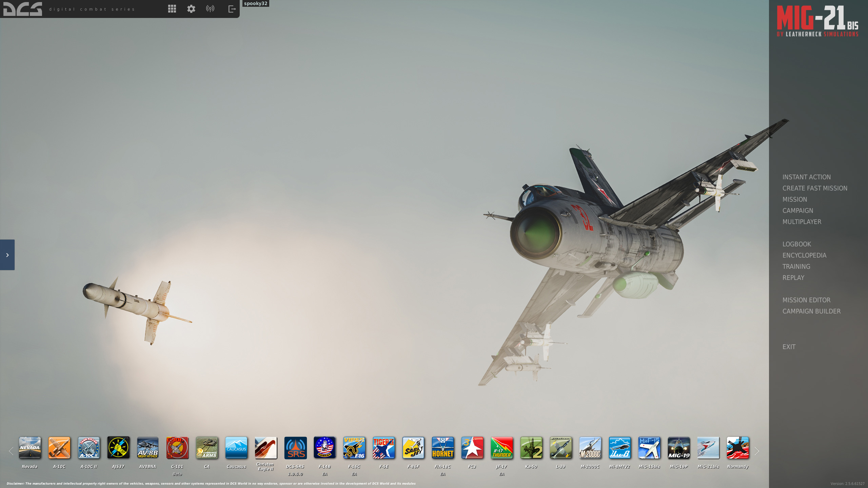The width and height of the screenshot is (868, 488).
Task: Choose the JF-17 Thunder module icon
Action: pyautogui.click(x=501, y=448)
